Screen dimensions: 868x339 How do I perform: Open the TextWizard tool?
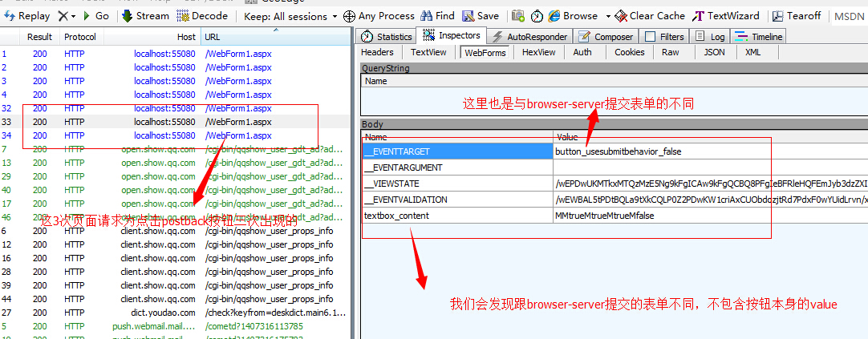[x=726, y=16]
